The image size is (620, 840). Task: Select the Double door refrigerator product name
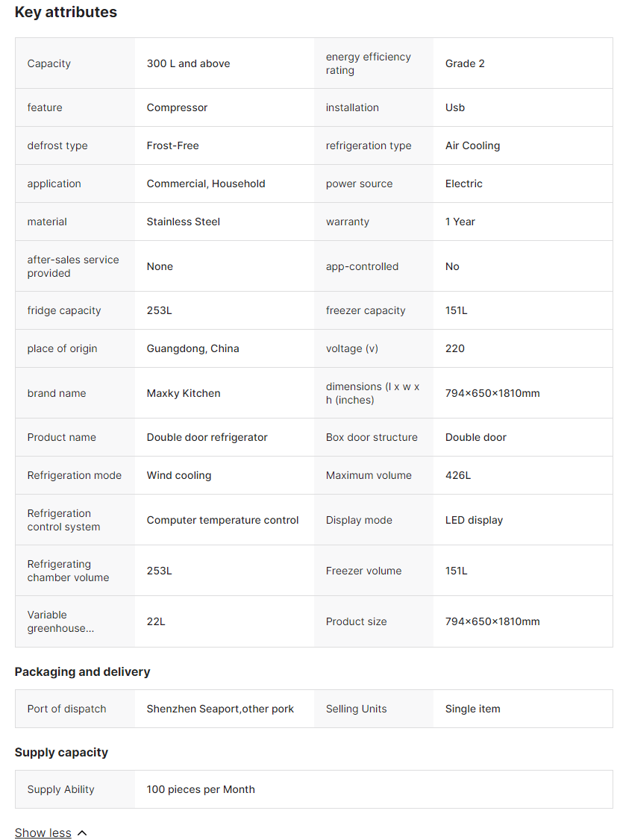[207, 437]
